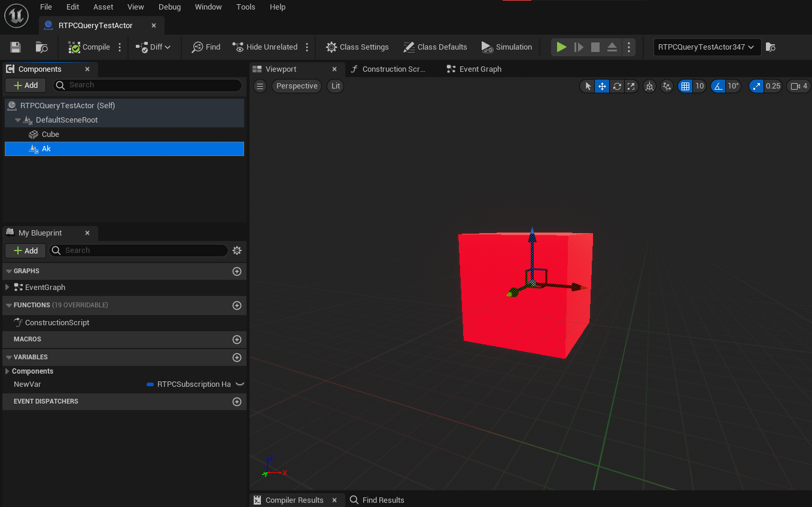
Task: Open the Diff dropdown
Action: pos(153,47)
